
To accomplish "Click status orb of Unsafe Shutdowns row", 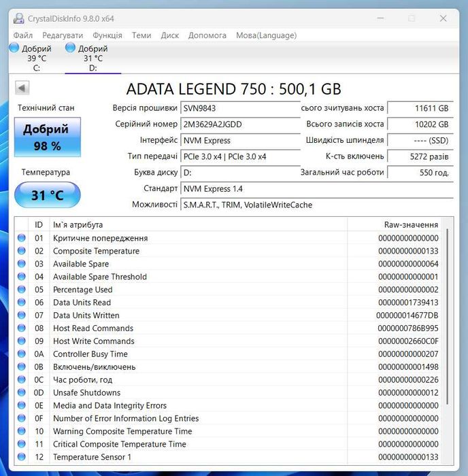I will 22,392.
